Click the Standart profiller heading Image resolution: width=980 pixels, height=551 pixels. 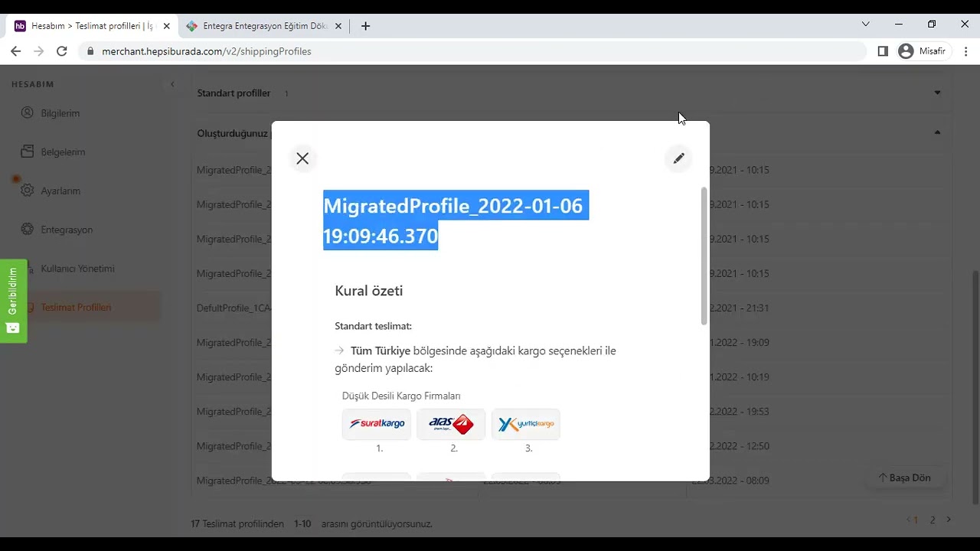234,93
